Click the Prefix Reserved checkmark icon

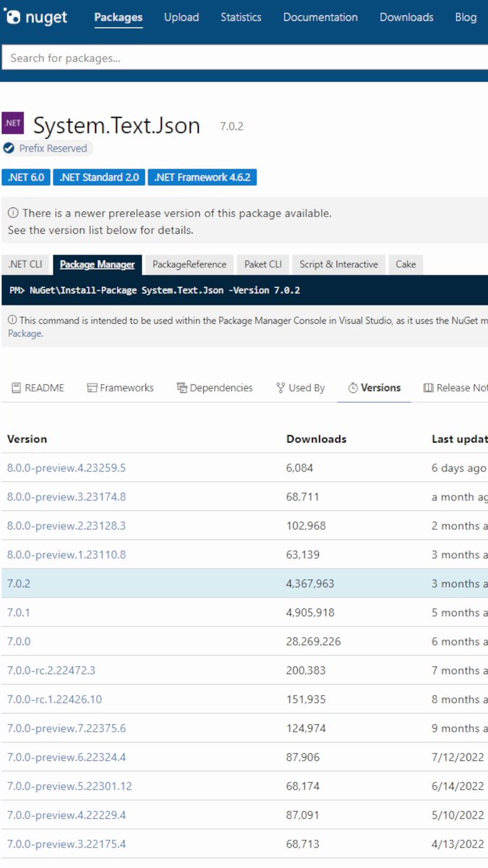(9, 148)
